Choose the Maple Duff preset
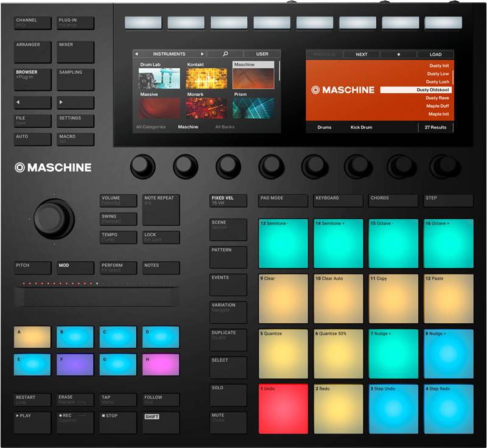 point(437,106)
